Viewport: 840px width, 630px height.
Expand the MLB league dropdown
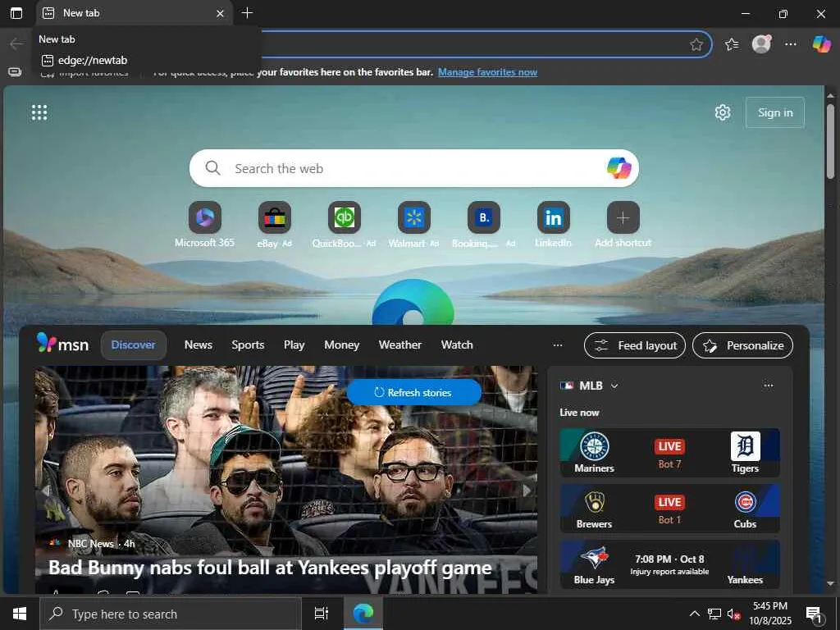614,386
